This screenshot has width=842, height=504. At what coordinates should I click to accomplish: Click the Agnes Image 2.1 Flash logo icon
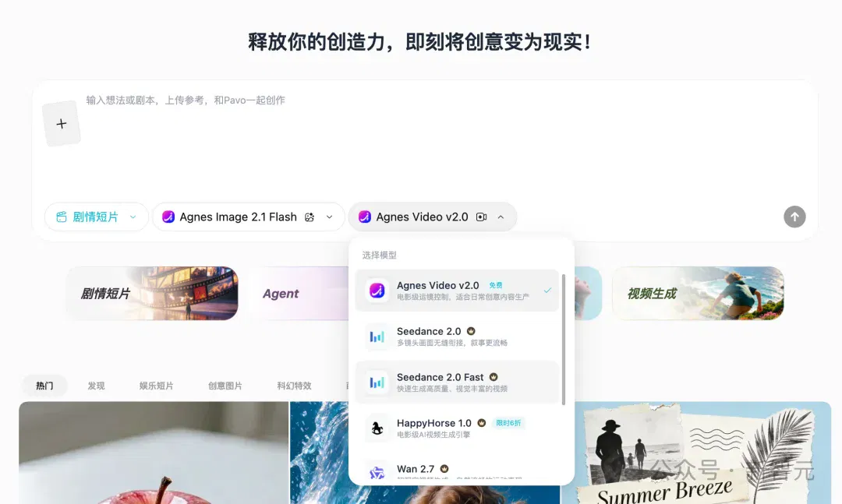(168, 217)
